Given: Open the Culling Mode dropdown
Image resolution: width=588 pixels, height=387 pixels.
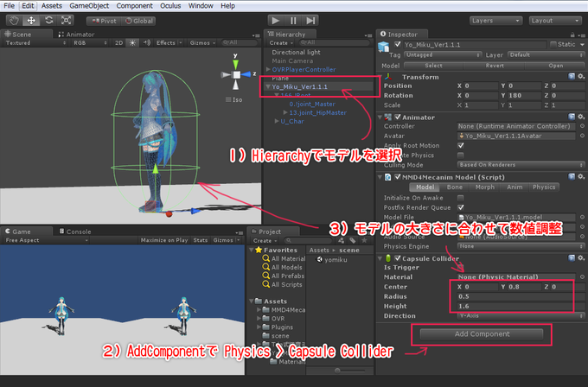Looking at the screenshot, I should (x=521, y=165).
